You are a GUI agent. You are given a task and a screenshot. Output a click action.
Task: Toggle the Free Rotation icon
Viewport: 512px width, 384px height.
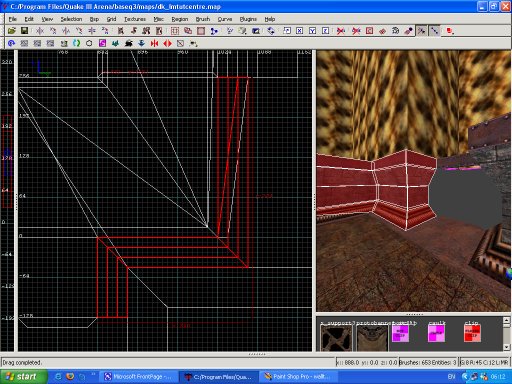point(271,31)
